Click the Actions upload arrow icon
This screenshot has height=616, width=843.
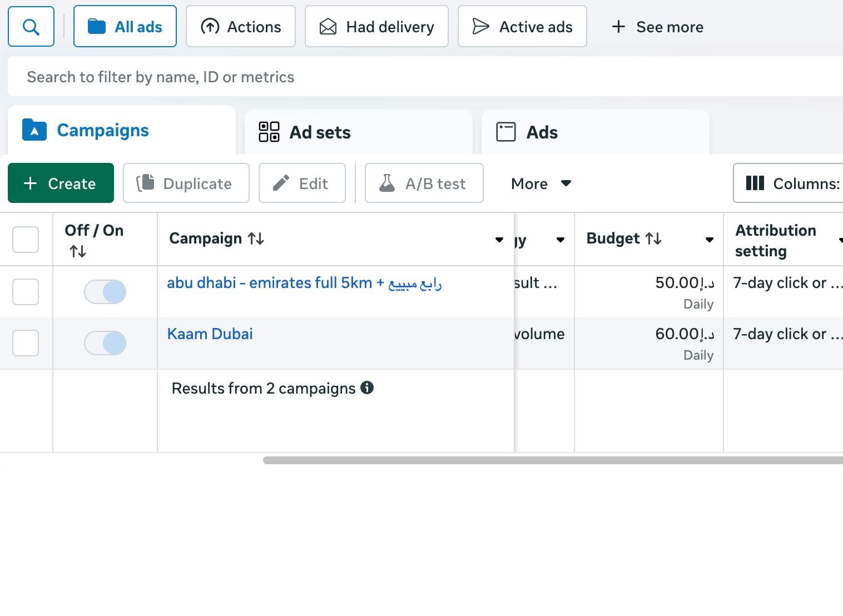point(210,27)
